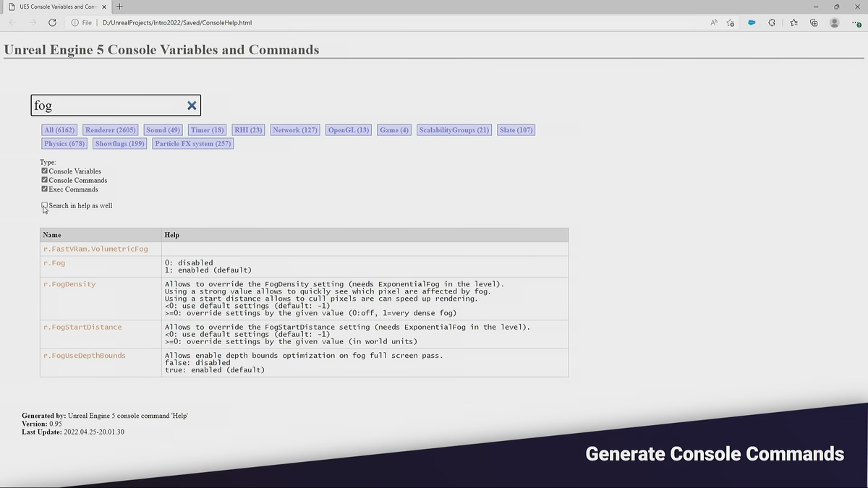Uncheck the Console Commands checkbox

45,180
